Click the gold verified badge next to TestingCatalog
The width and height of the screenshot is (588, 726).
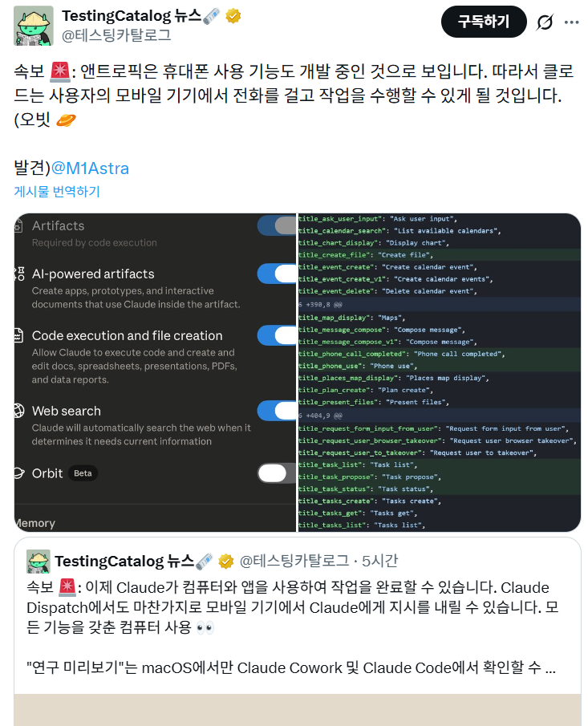coord(233,17)
